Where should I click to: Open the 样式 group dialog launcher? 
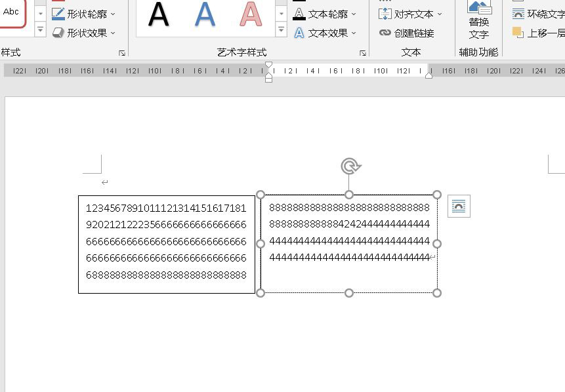121,52
